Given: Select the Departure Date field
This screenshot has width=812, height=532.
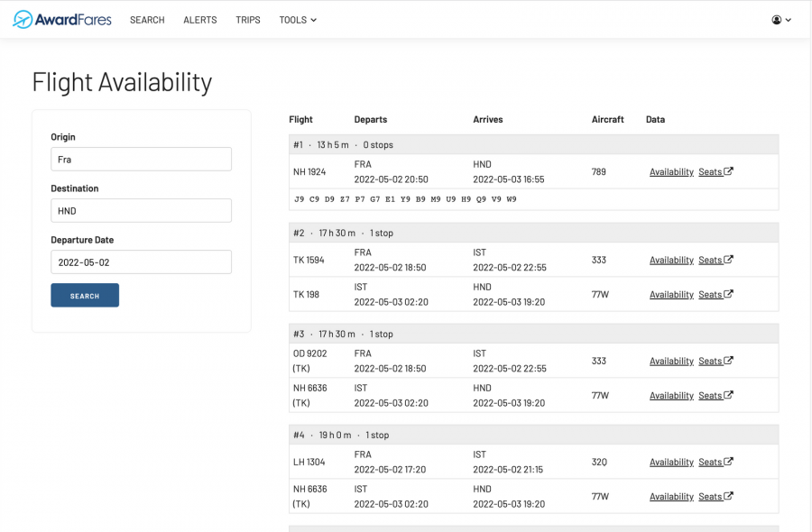Looking at the screenshot, I should point(141,262).
